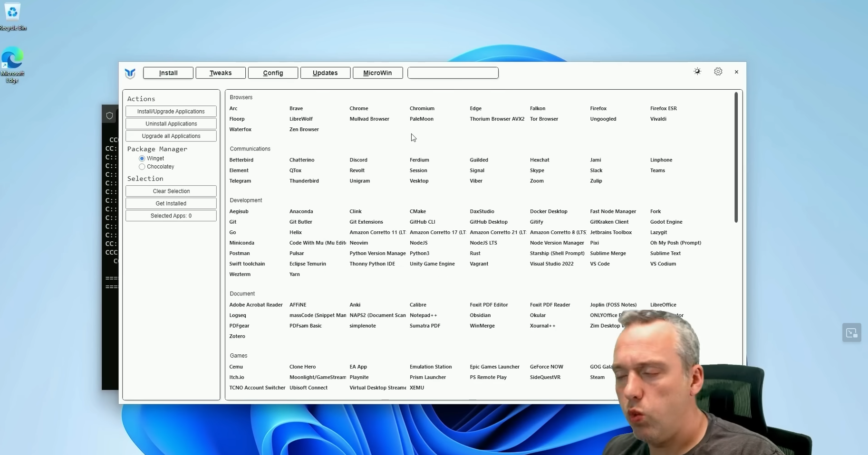Screen dimensions: 868x455
Task: Go to the Config tab
Action: 273,73
